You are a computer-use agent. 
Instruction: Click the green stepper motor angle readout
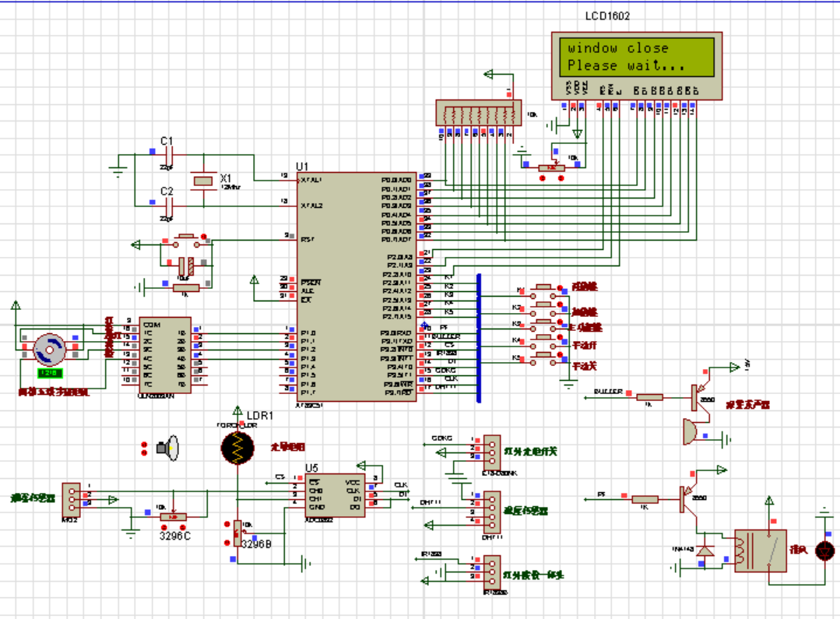[50, 372]
